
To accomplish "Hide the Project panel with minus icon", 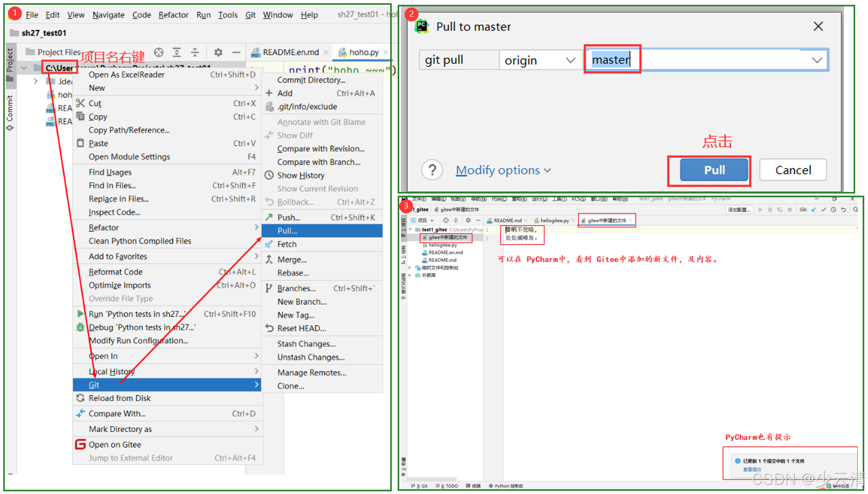I will (236, 52).
